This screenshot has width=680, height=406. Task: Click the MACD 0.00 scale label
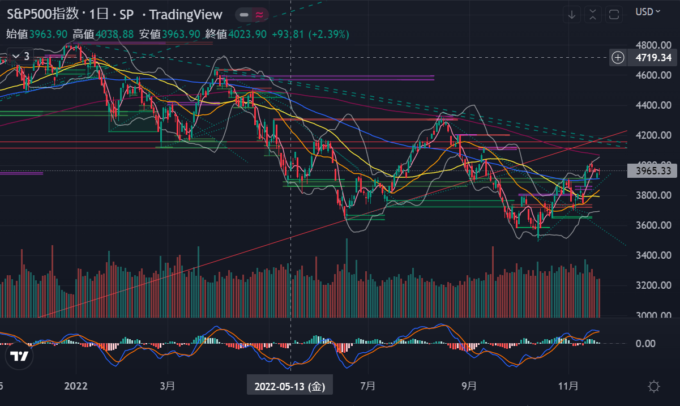pyautogui.click(x=646, y=343)
